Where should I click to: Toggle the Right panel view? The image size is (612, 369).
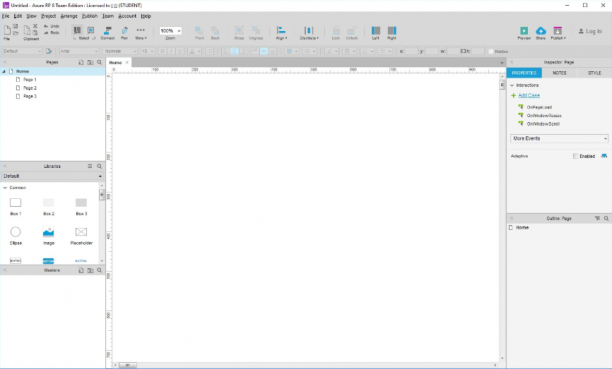coord(392,30)
